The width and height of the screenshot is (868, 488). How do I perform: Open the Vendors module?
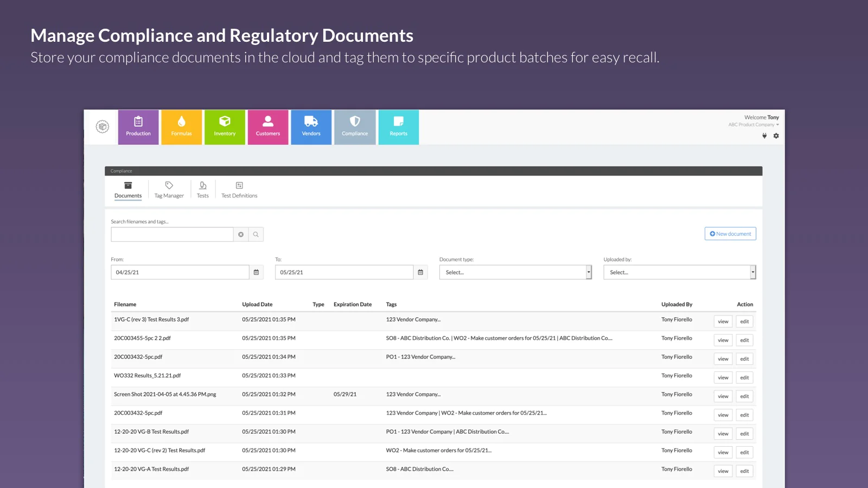(311, 127)
